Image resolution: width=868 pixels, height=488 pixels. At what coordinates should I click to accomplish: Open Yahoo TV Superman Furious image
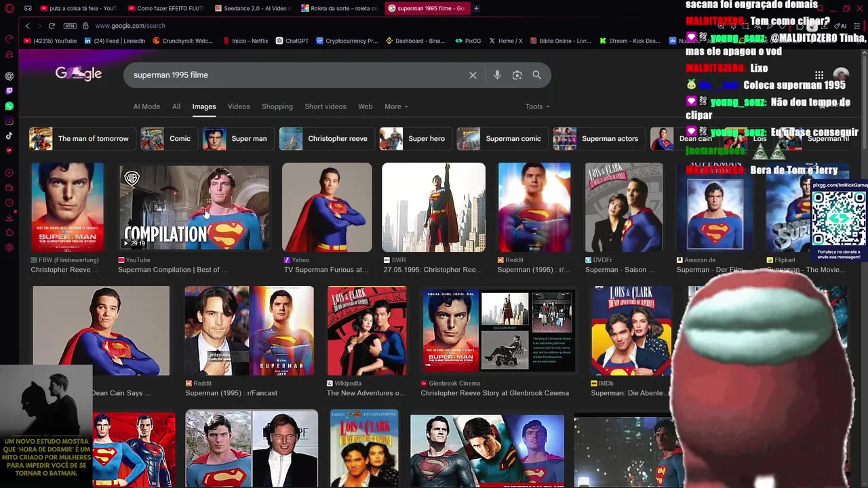tap(327, 207)
